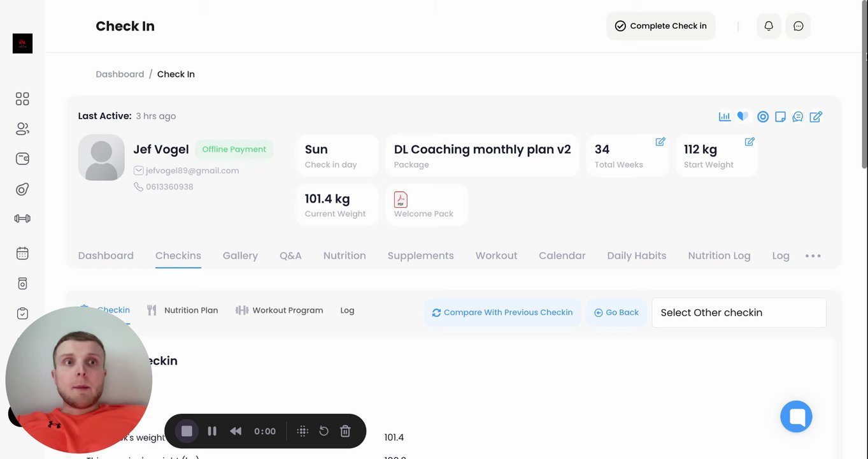
Task: Click the Dashboard breadcrumb link
Action: coord(120,74)
